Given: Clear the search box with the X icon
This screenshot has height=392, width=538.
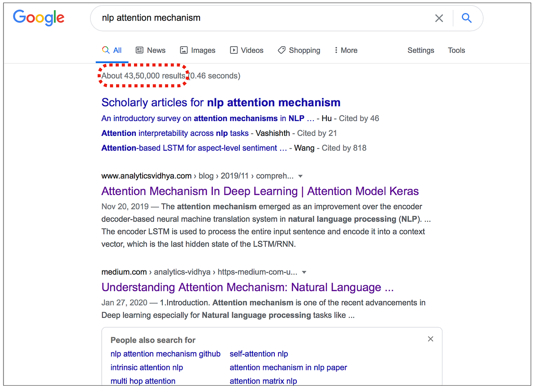Looking at the screenshot, I should coord(439,18).
